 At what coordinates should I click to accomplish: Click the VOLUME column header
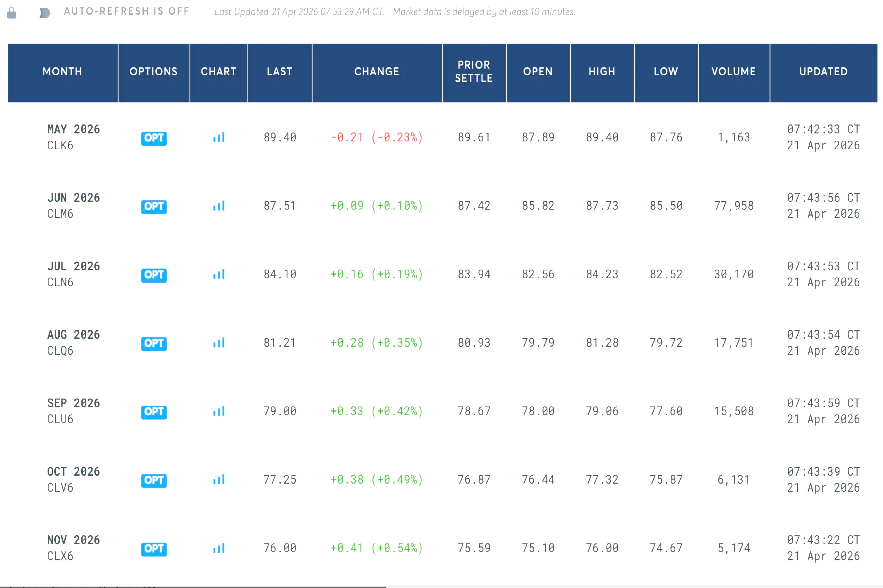pyautogui.click(x=733, y=72)
